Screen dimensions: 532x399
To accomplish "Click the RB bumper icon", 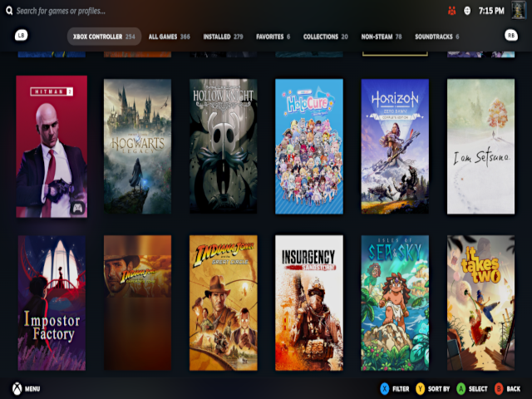I will tap(511, 35).
